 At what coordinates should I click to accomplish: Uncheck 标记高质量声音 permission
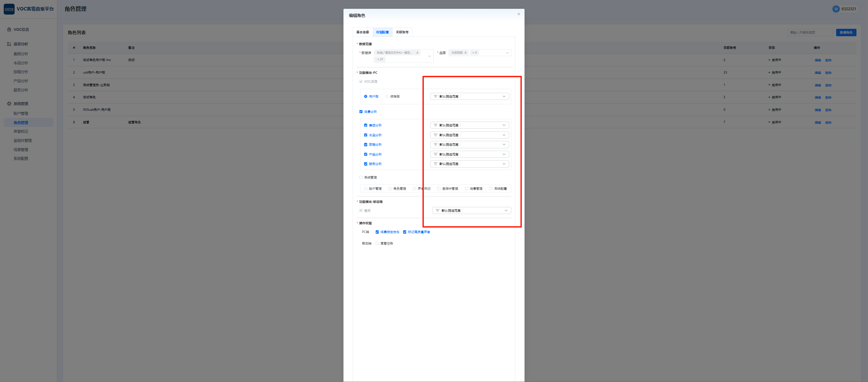pyautogui.click(x=405, y=232)
